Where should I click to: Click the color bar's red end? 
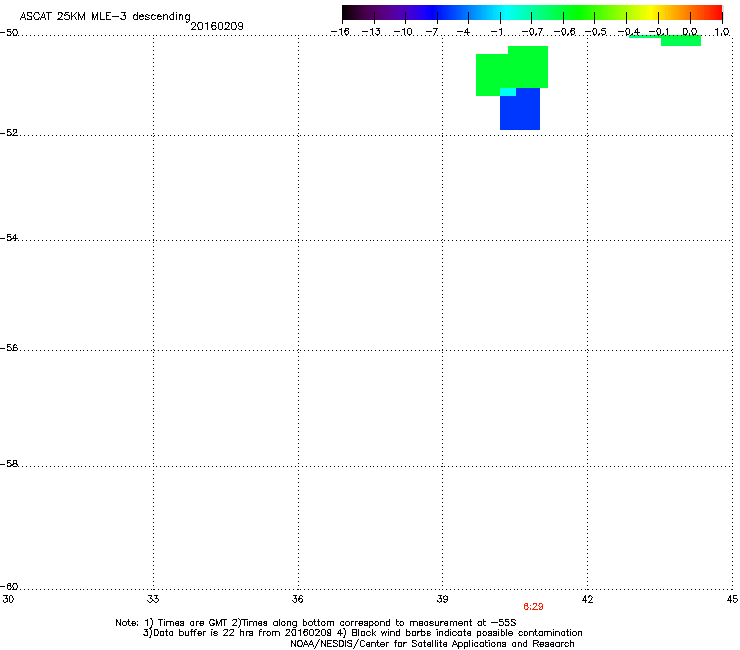[716, 12]
